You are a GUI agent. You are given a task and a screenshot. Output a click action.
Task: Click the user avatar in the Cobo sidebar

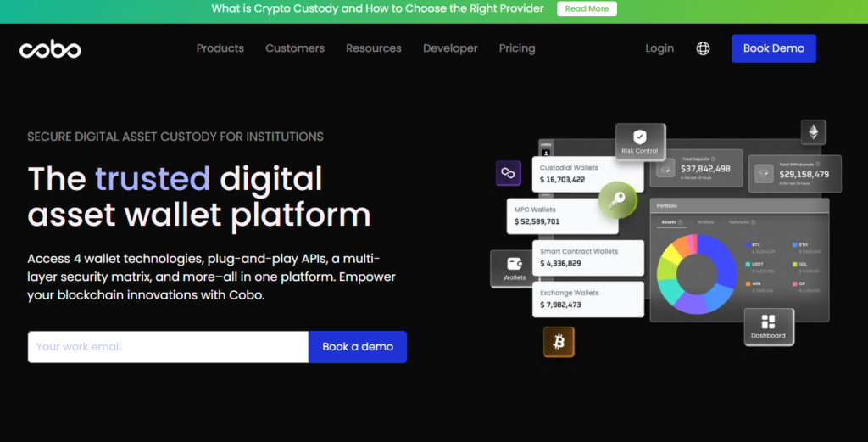546,154
